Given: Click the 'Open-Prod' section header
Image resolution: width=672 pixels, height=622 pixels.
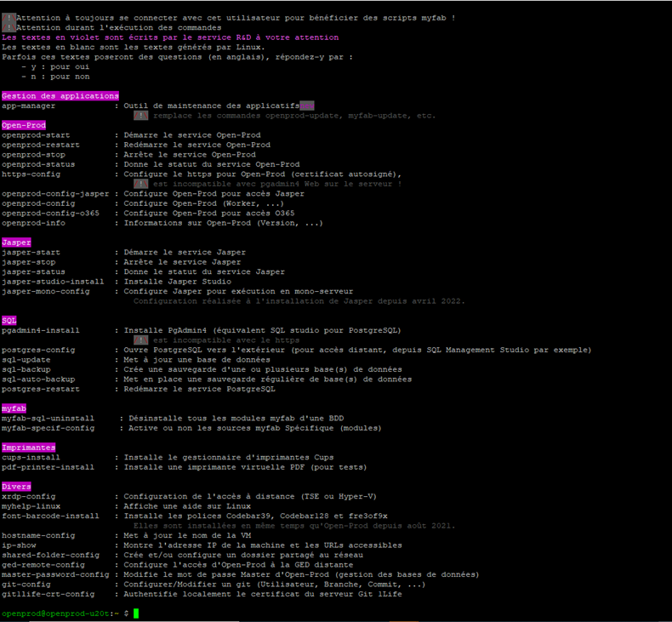Looking at the screenshot, I should (x=24, y=125).
